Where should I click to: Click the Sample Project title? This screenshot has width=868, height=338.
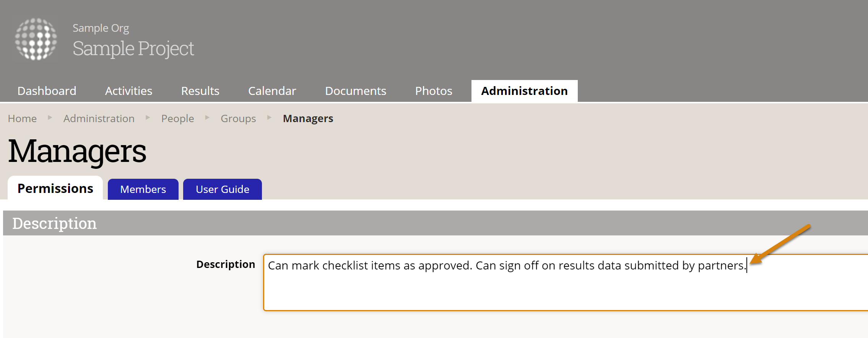(133, 49)
